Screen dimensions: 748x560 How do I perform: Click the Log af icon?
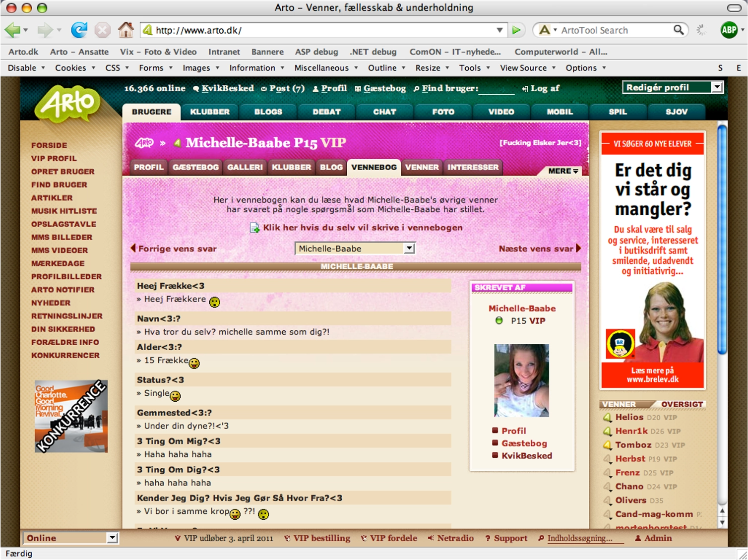(x=525, y=89)
